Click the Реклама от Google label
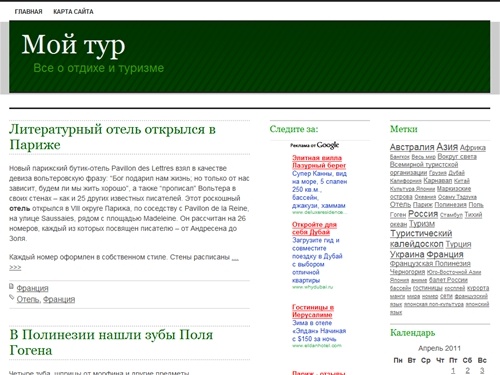 [314, 145]
